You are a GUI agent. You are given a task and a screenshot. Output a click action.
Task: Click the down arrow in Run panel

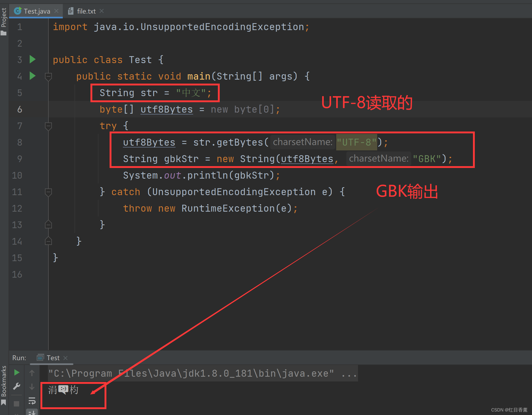(x=32, y=387)
